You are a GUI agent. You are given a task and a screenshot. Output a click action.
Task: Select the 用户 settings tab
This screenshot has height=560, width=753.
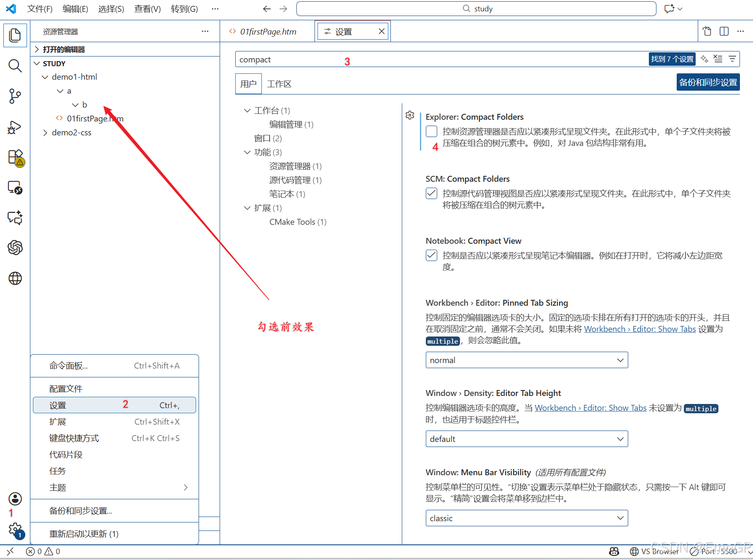[248, 84]
